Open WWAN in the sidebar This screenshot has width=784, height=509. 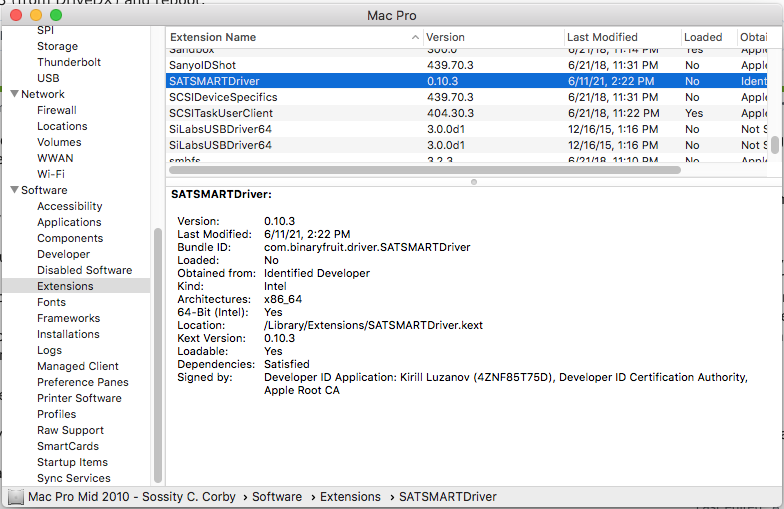[55, 158]
